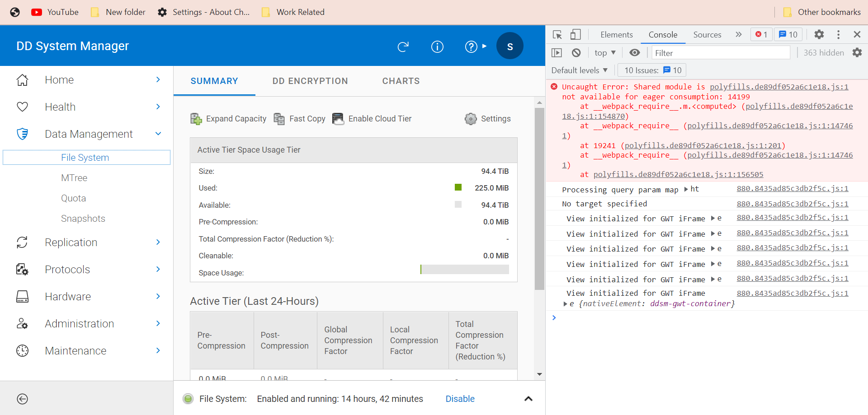Click the Home house icon in sidebar
The width and height of the screenshot is (868, 415).
coord(22,80)
